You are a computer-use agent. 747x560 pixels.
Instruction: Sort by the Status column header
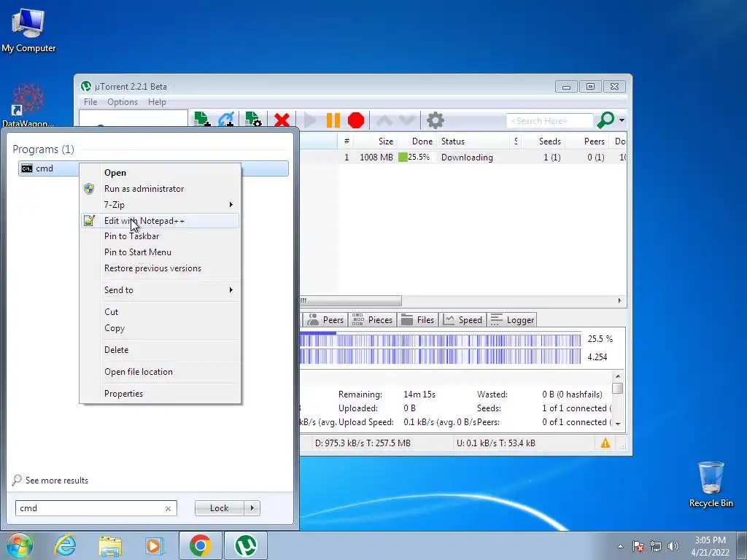coord(473,141)
